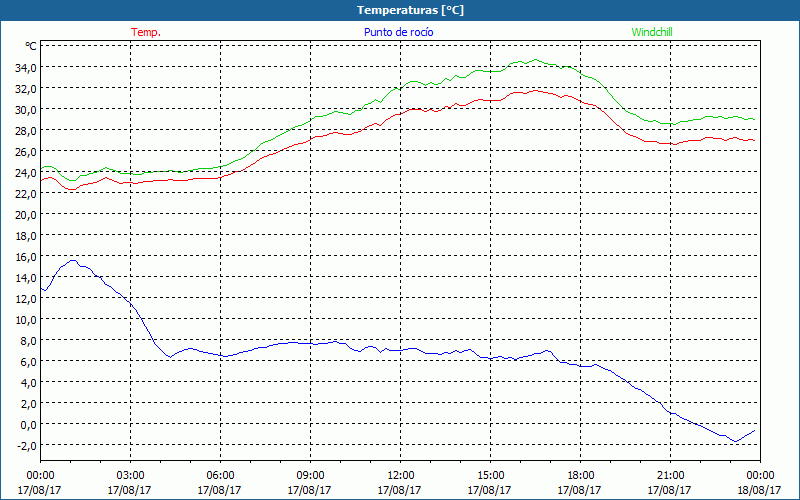Image resolution: width=800 pixels, height=500 pixels.
Task: Click the 26,0 y-axis value
Action: point(26,152)
